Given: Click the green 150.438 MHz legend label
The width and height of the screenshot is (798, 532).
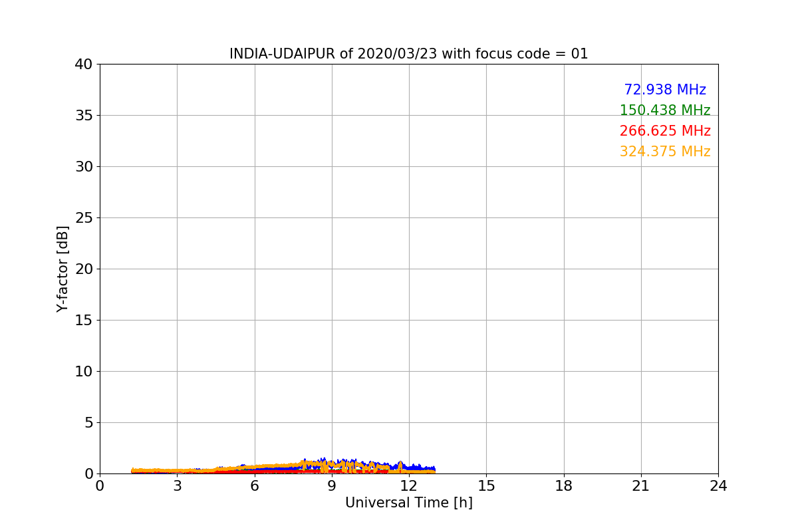Looking at the screenshot, I should tap(665, 110).
